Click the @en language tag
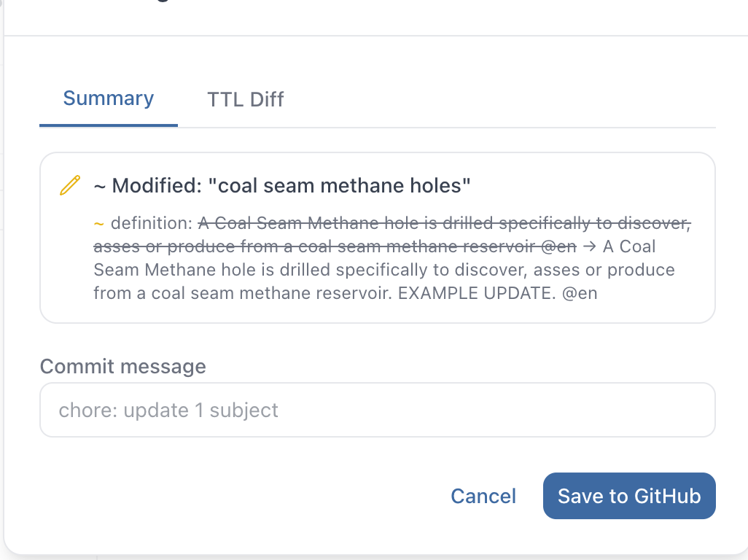 click(580, 293)
